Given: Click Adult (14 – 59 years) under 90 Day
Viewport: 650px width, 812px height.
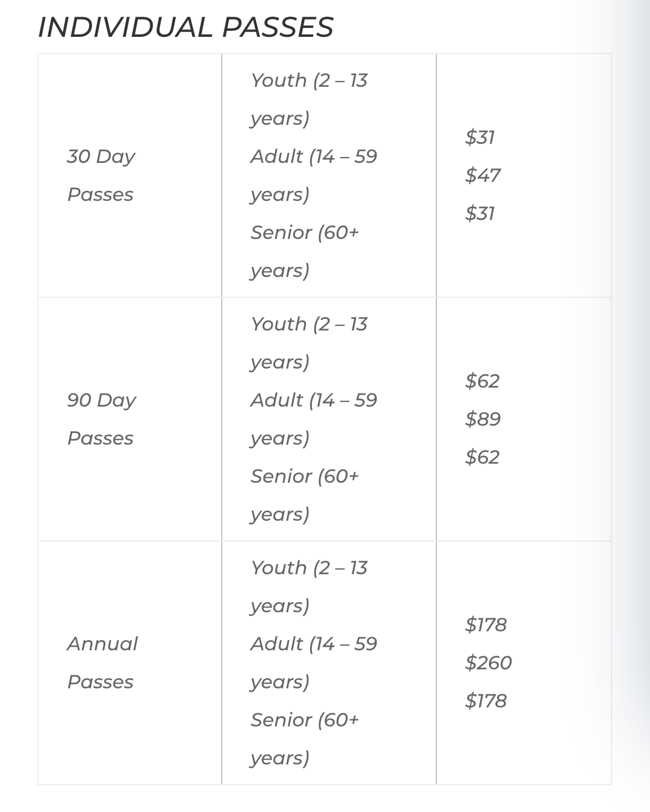Looking at the screenshot, I should (x=314, y=419).
